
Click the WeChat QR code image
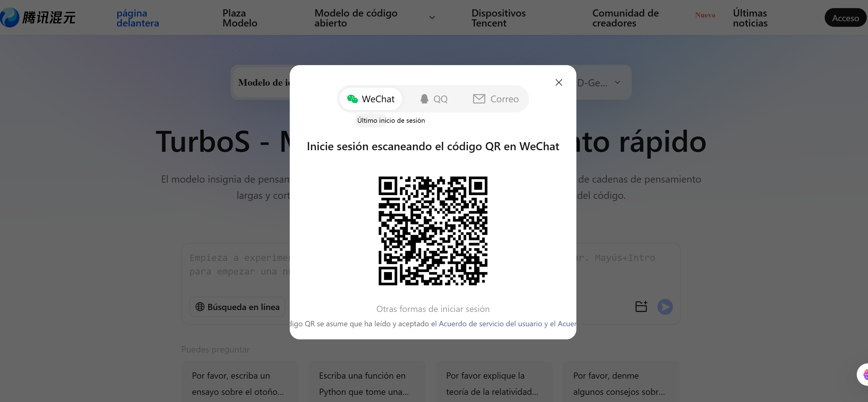point(433,231)
